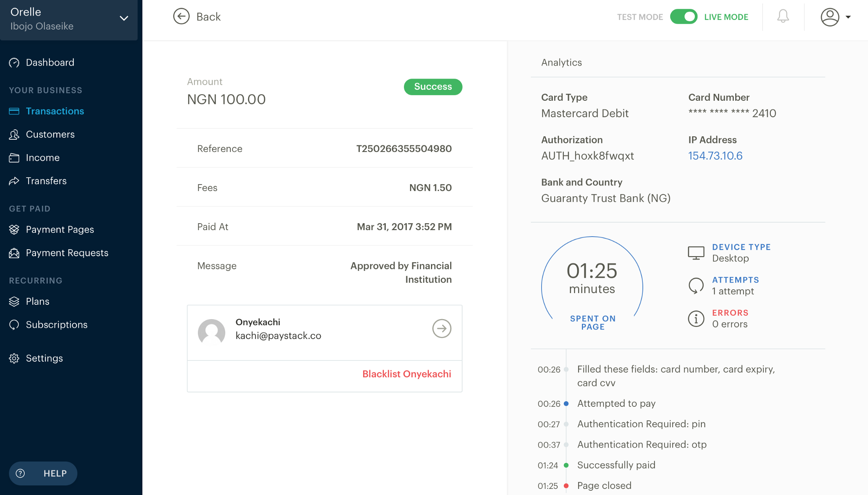The image size is (868, 495).
Task: Click the Success status badge
Action: (433, 87)
